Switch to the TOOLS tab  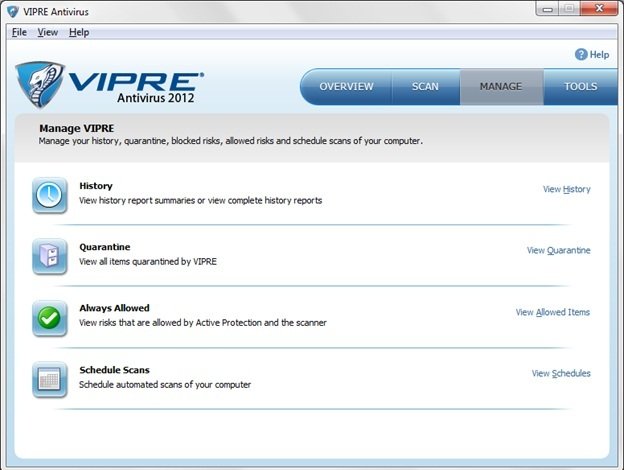(x=580, y=87)
